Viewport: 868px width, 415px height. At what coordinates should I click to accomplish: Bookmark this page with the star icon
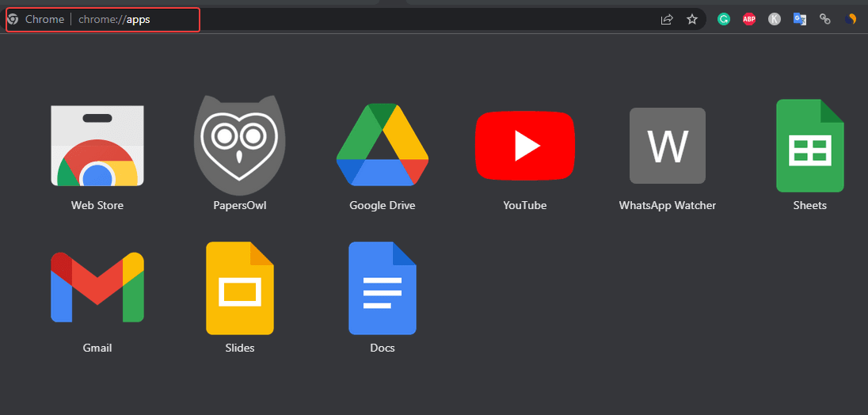[x=692, y=19]
